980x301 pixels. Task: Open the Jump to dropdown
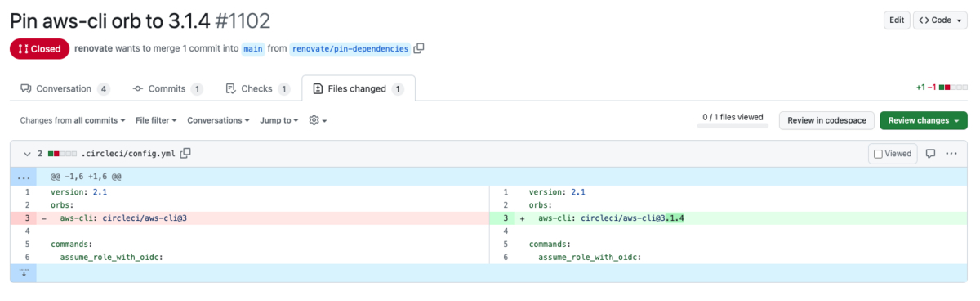tap(278, 120)
